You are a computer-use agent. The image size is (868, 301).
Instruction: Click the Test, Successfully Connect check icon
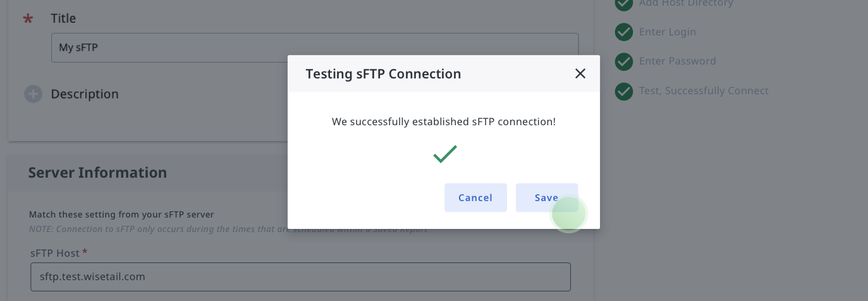[624, 91]
